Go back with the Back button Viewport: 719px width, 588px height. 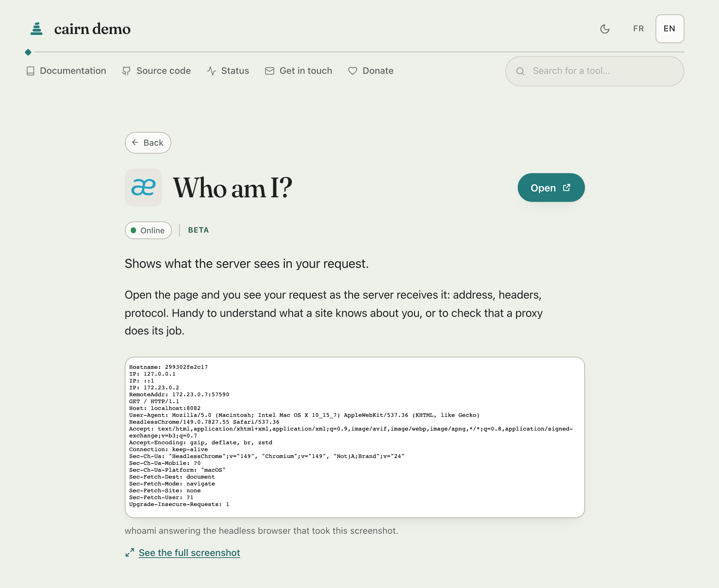pos(148,143)
